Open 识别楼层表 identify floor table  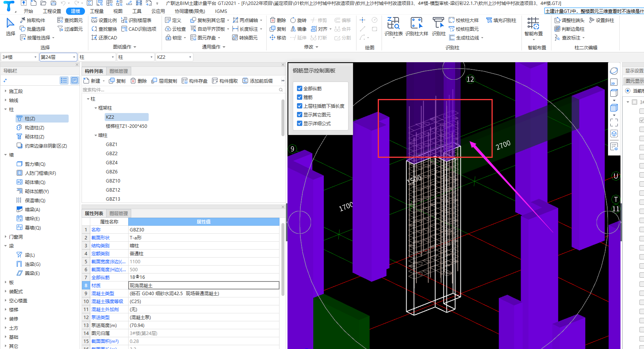136,20
